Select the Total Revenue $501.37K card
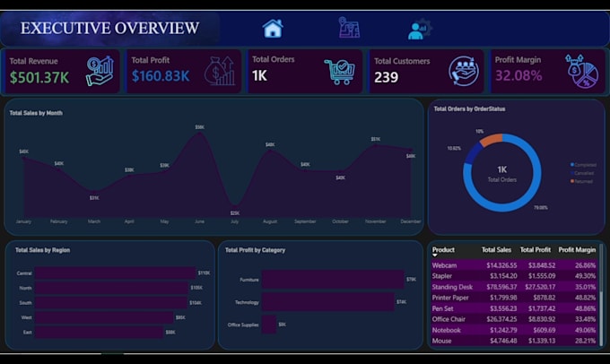This screenshot has width=610, height=364. 62,71
